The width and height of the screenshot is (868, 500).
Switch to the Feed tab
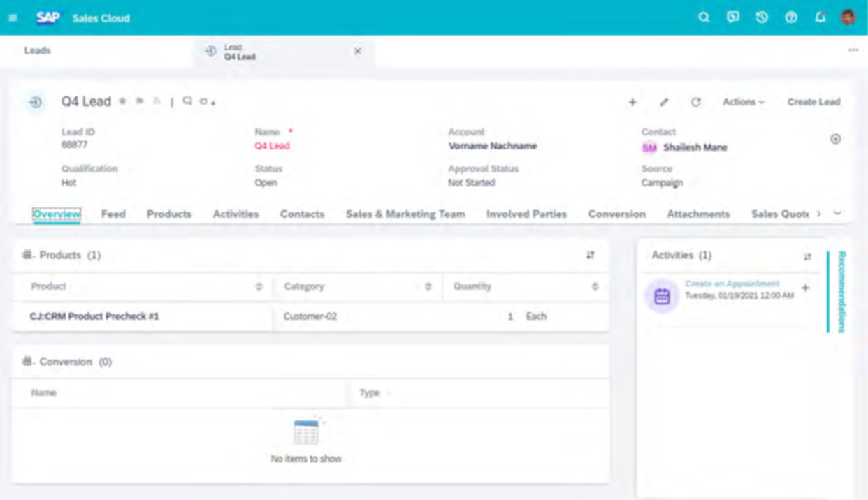[113, 214]
